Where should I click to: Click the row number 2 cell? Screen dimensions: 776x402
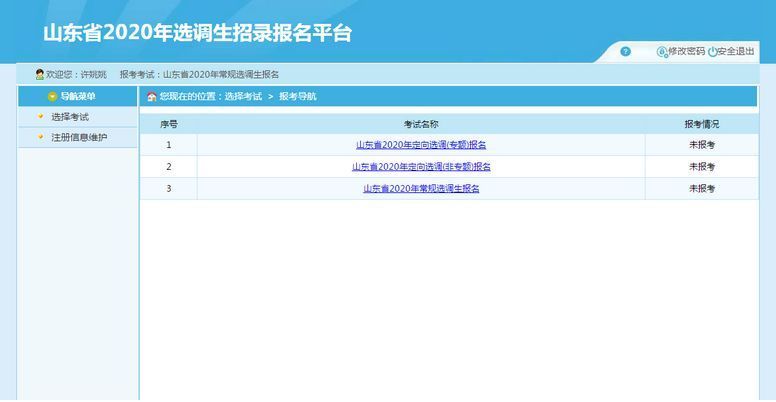click(169, 167)
